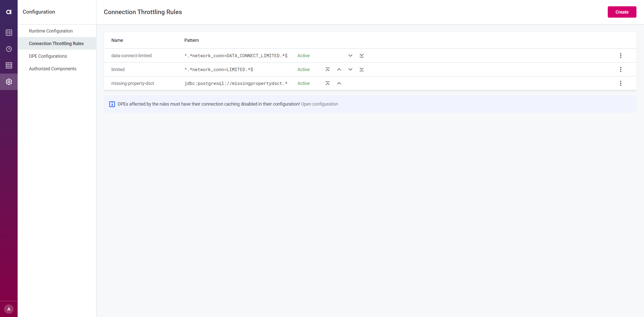This screenshot has width=644, height=317.
Task: Click the app logo in the sidebar
Action: (x=9, y=12)
